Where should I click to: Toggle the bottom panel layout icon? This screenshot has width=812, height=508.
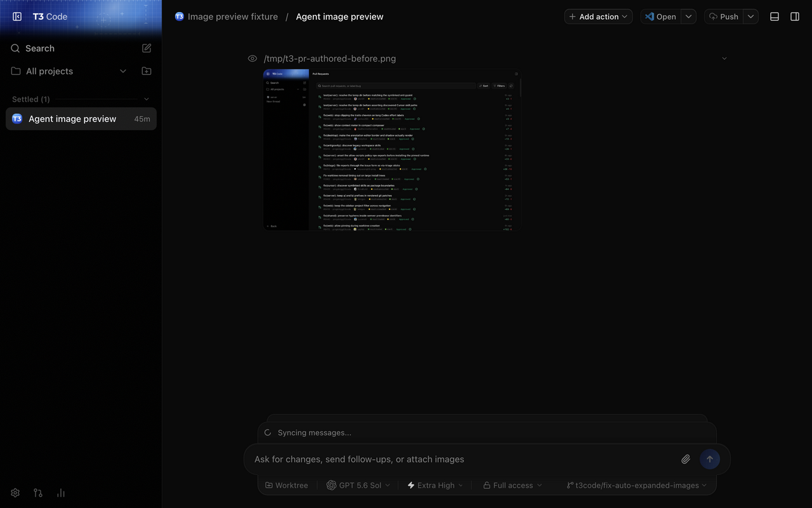tap(775, 17)
